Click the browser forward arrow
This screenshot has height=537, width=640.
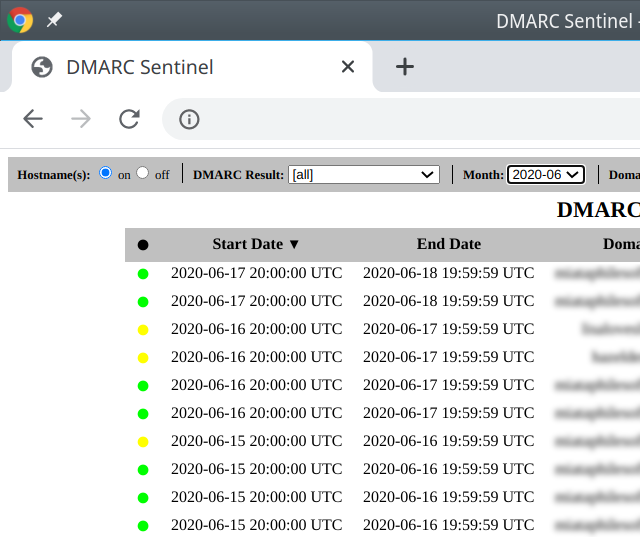(81, 119)
